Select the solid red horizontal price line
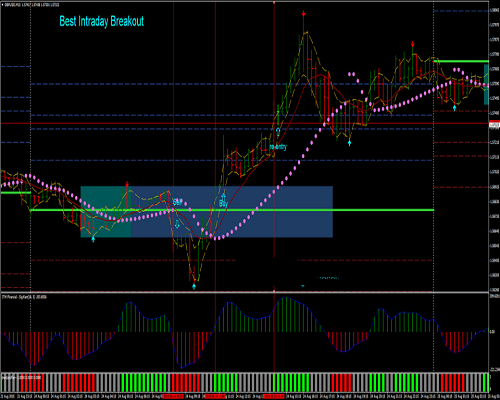The image size is (500, 400). tap(245, 123)
